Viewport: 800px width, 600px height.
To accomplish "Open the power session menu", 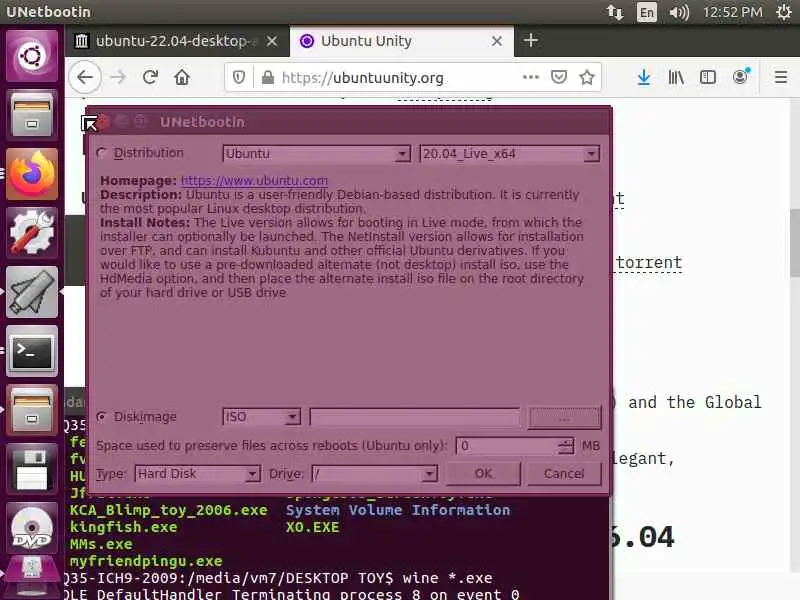I will coord(784,12).
